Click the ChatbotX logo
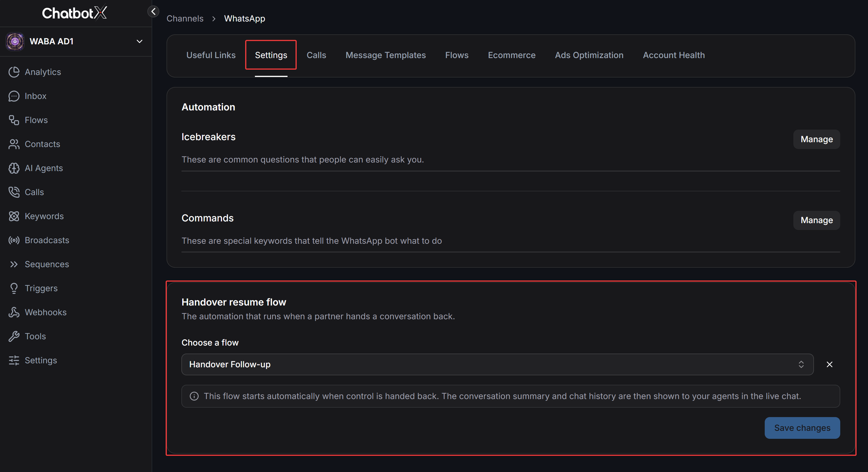The image size is (868, 472). (x=74, y=13)
